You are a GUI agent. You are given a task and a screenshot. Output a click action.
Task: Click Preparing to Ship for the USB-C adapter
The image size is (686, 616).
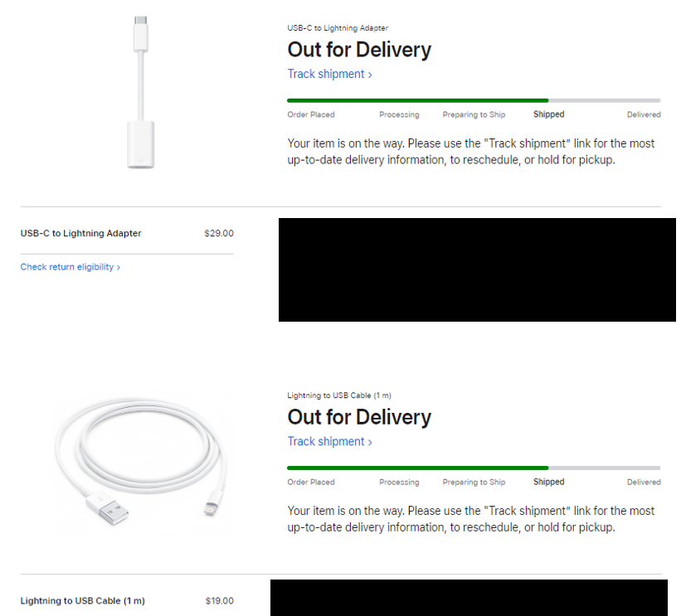pos(474,114)
